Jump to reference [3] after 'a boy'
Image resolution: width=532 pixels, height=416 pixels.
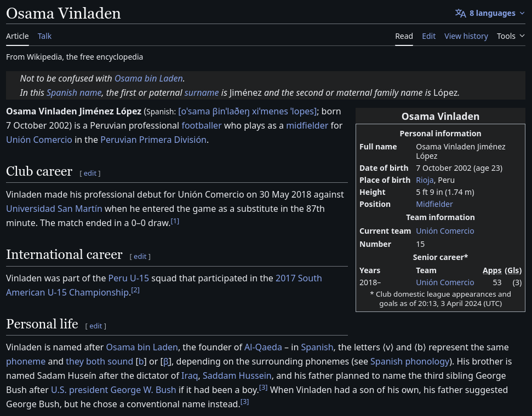pos(264,388)
